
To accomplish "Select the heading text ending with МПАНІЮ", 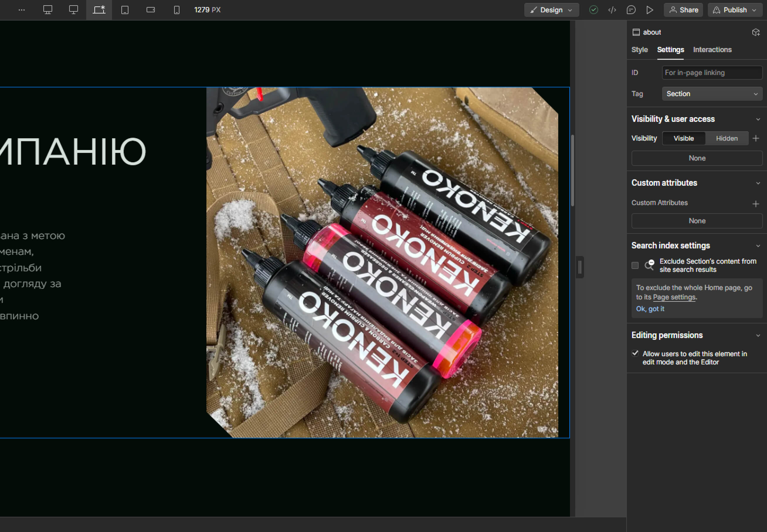I will pyautogui.click(x=72, y=152).
